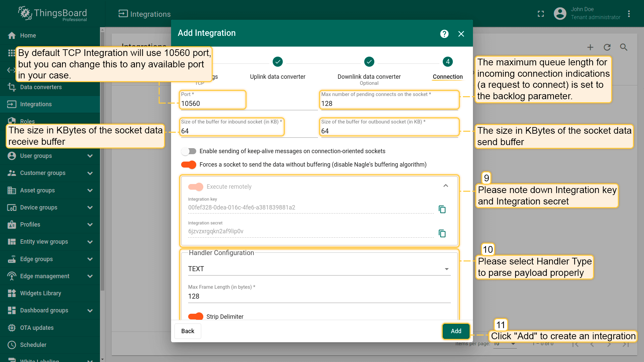Expand Asset groups chevron
This screenshot has width=644, height=362.
coord(90,190)
